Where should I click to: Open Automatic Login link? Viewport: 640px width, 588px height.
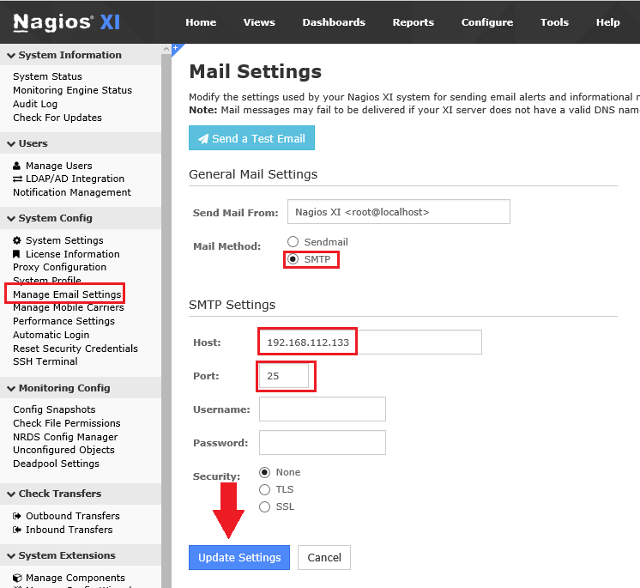[x=51, y=335]
